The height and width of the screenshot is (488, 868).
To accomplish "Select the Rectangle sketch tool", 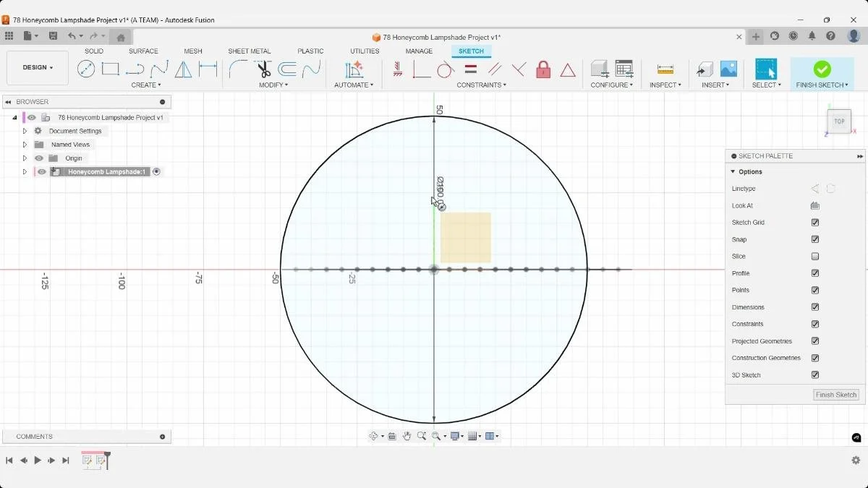I will [x=110, y=69].
